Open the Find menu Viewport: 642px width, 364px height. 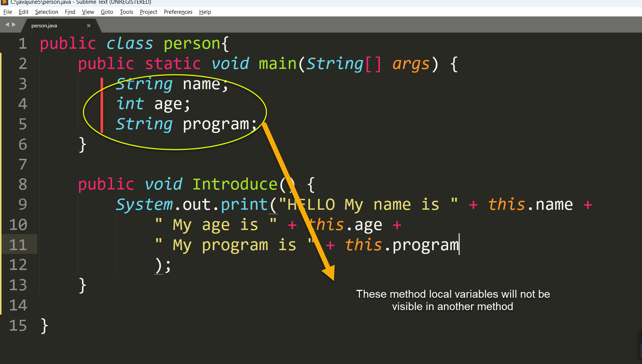click(x=70, y=12)
